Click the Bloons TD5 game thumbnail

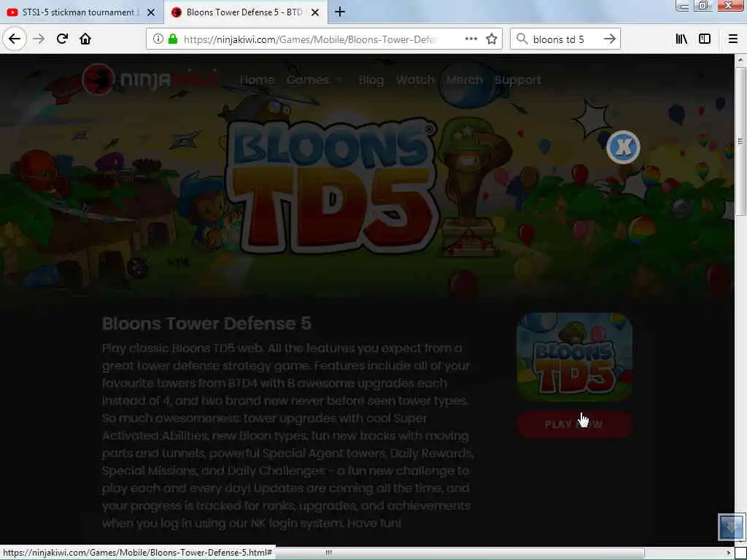click(575, 357)
